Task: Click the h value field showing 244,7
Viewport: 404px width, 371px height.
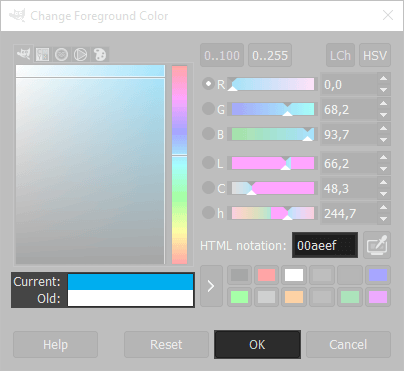Action: pyautogui.click(x=349, y=214)
